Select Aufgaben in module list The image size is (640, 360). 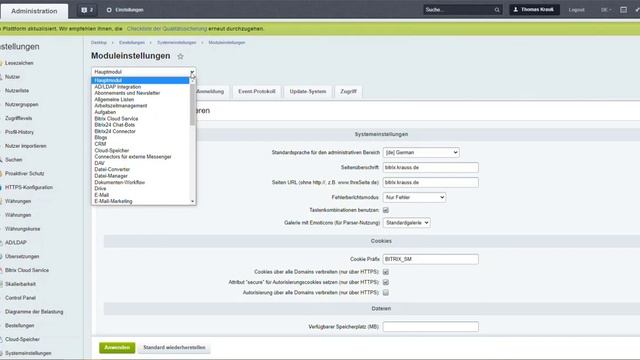point(105,112)
